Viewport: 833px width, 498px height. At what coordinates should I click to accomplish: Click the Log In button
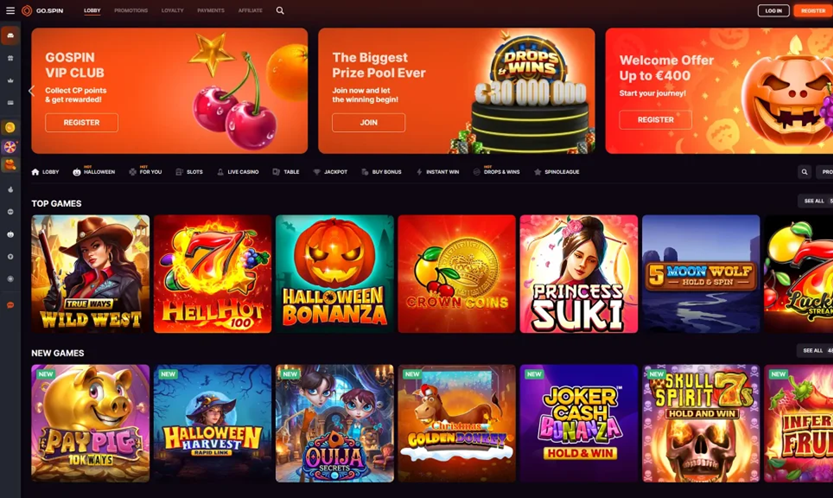coord(773,11)
